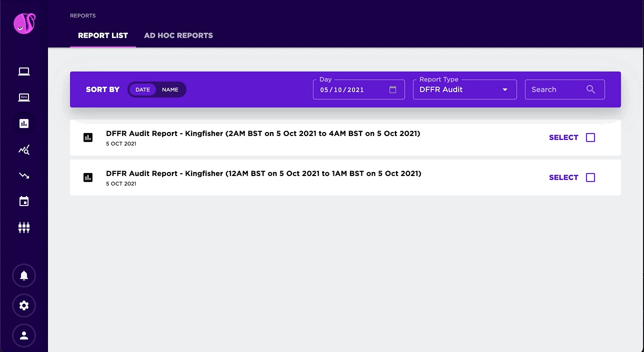Viewport: 644px width, 352px height.
Task: Click 5 OCT 2021 date under 2AM report
Action: click(x=121, y=143)
